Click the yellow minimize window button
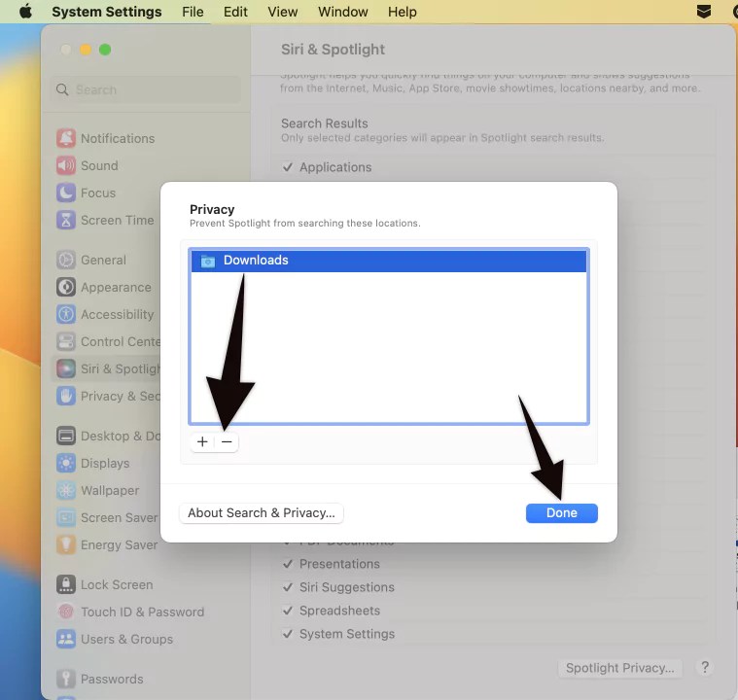 pyautogui.click(x=86, y=50)
